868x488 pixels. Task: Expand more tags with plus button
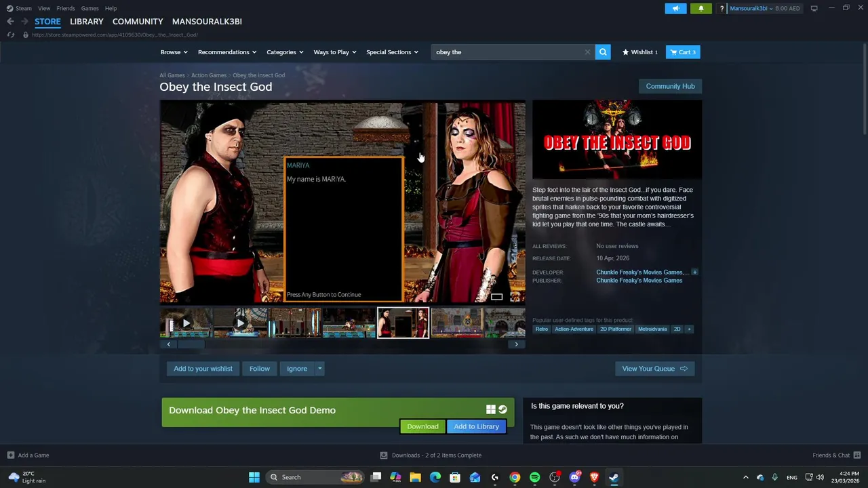coord(689,329)
